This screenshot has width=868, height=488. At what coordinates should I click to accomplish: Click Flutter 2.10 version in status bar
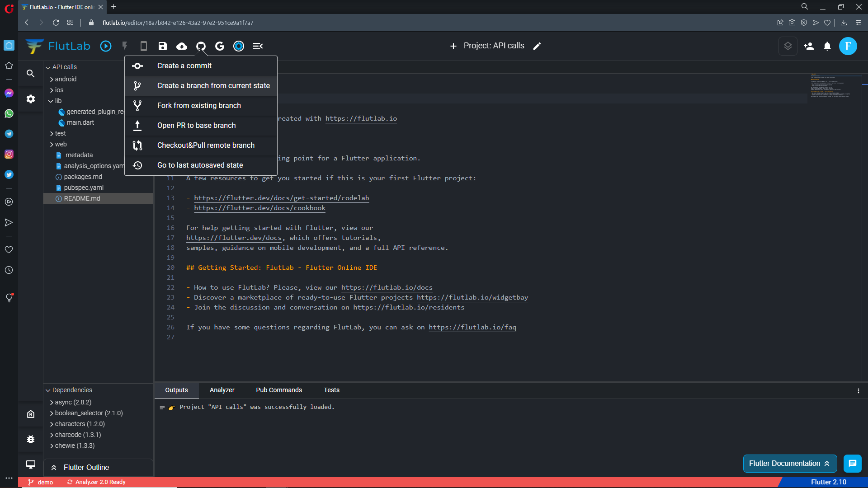point(828,482)
